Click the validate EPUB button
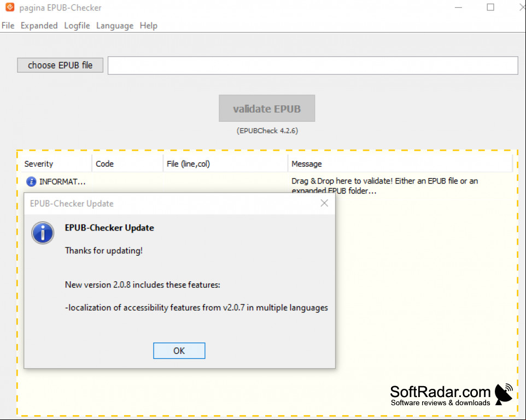This screenshot has width=526, height=420. click(x=267, y=108)
